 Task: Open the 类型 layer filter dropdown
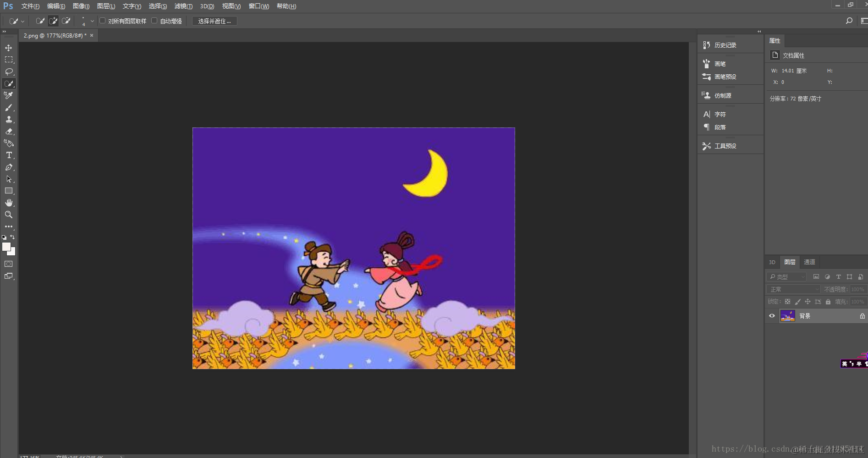786,277
